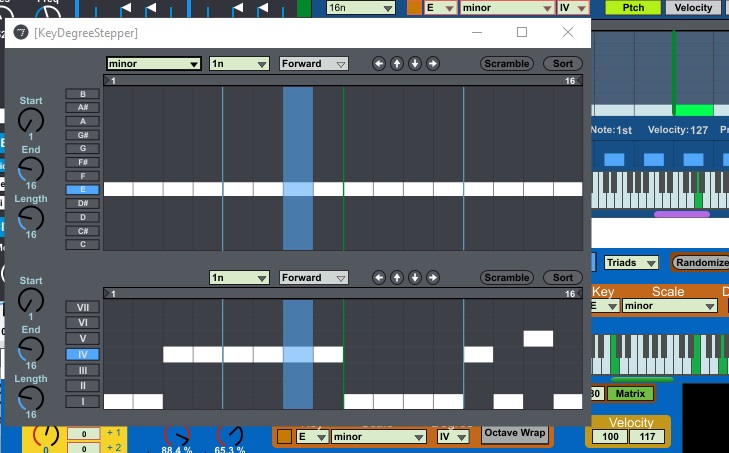729x453 pixels.
Task: Click shift-right arrow in degree sequencer
Action: (x=433, y=278)
